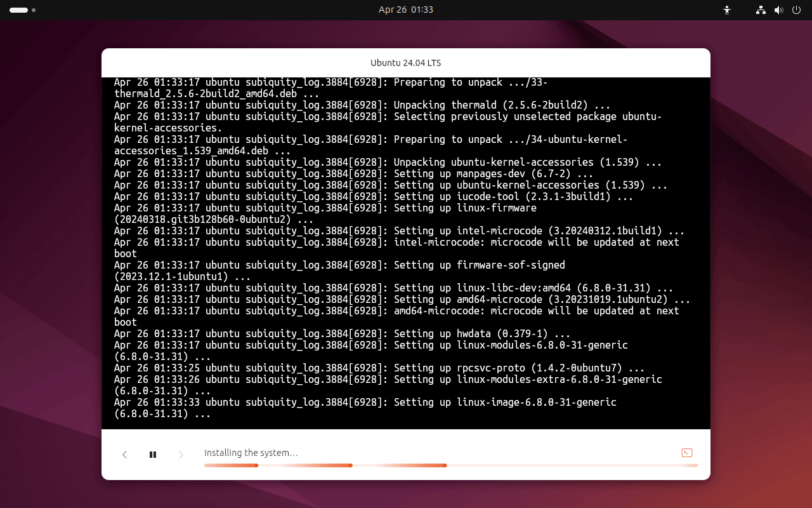
Task: Click the wired network status icon
Action: pos(761,10)
